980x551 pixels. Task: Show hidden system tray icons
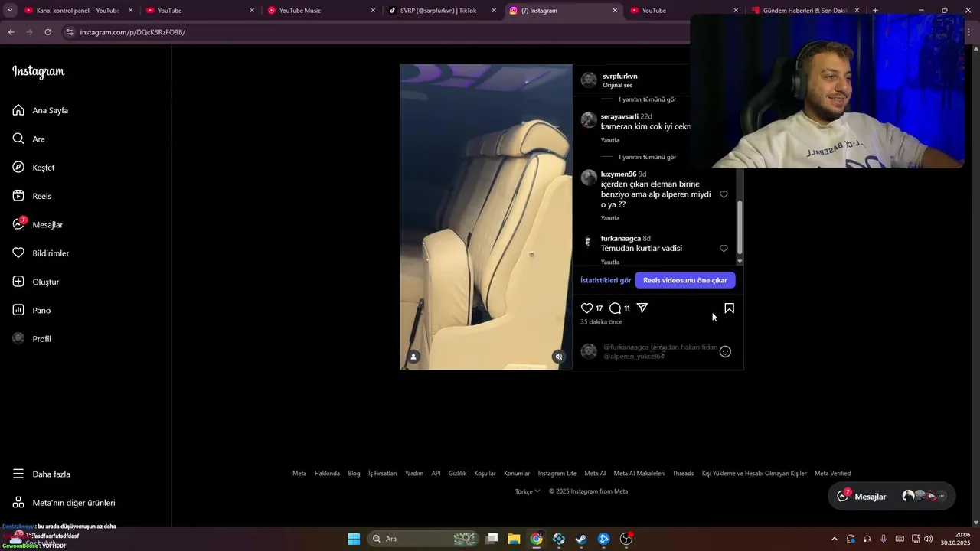click(834, 539)
